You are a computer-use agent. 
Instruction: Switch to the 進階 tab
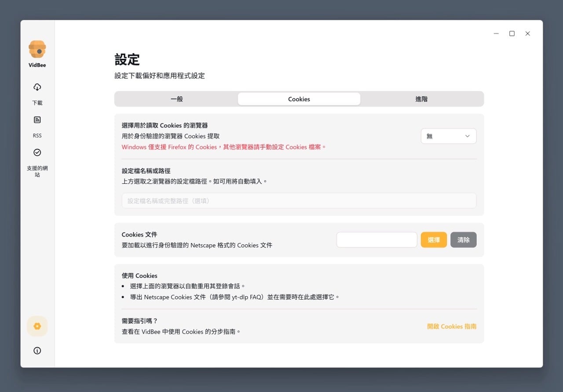click(421, 99)
